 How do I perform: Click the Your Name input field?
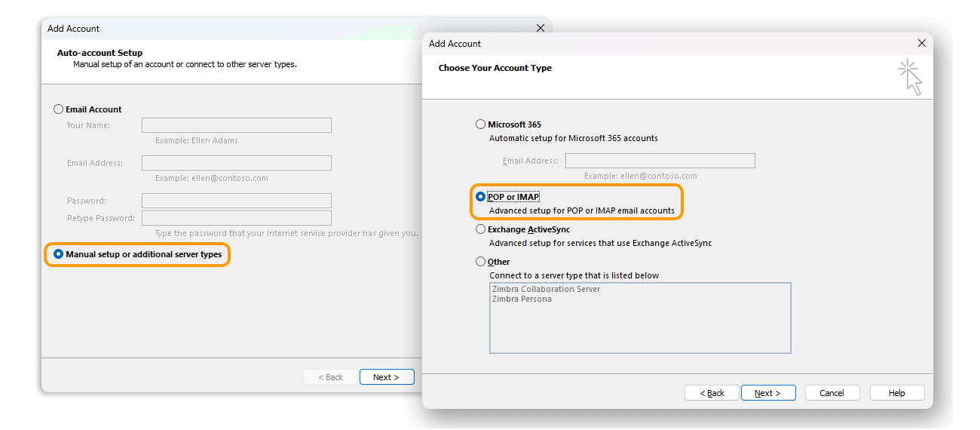(237, 125)
